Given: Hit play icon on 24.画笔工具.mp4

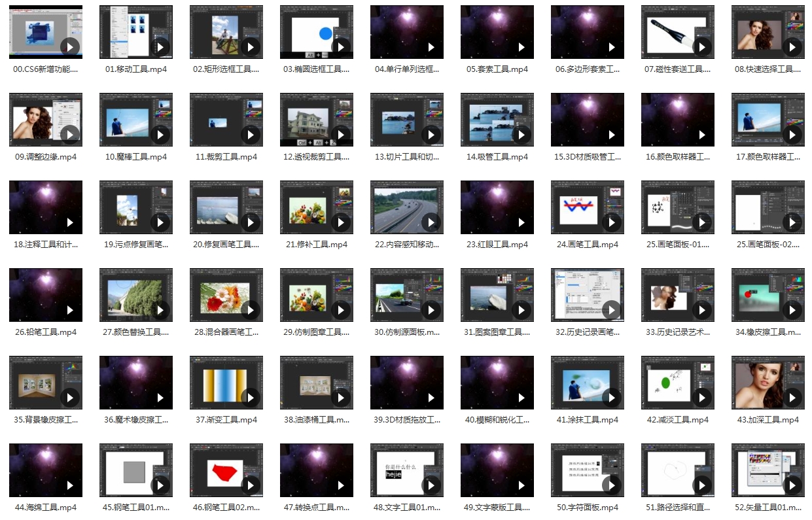Looking at the screenshot, I should (612, 222).
